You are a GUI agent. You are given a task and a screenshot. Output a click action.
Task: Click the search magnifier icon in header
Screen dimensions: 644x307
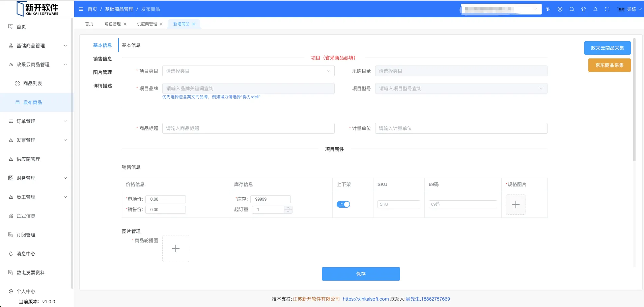[x=572, y=9]
